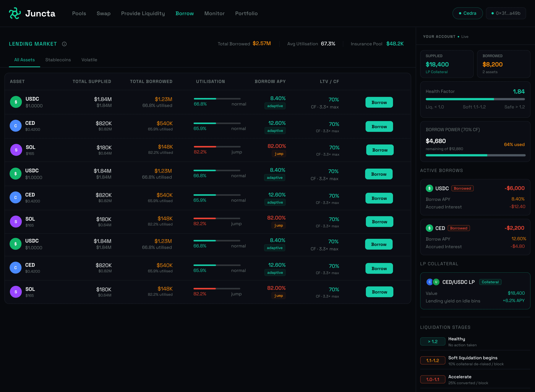Screen dimensions: 535x392
Task: Click the green U token icon of CED/USDC LP
Action: [x=436, y=282]
